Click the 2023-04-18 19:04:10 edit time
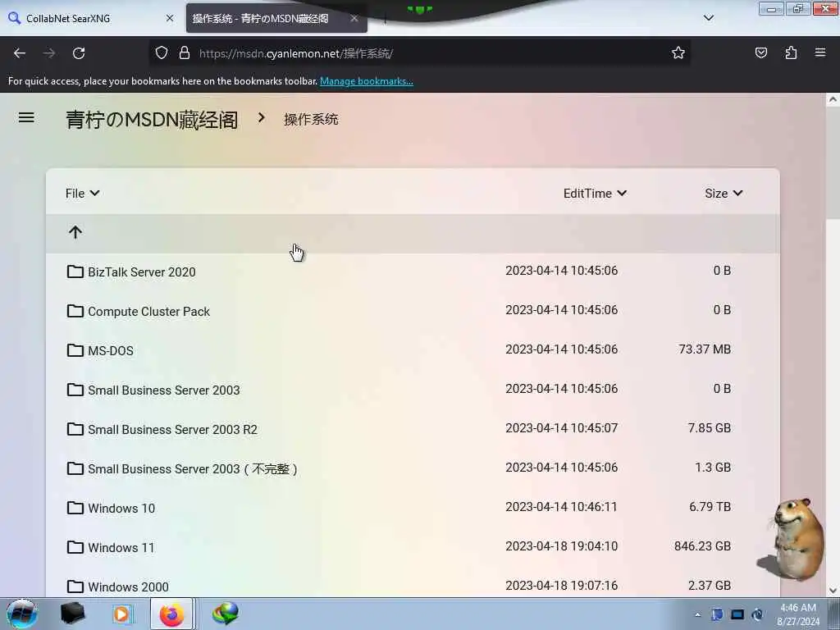Screen dimensions: 840x630 (x=561, y=546)
